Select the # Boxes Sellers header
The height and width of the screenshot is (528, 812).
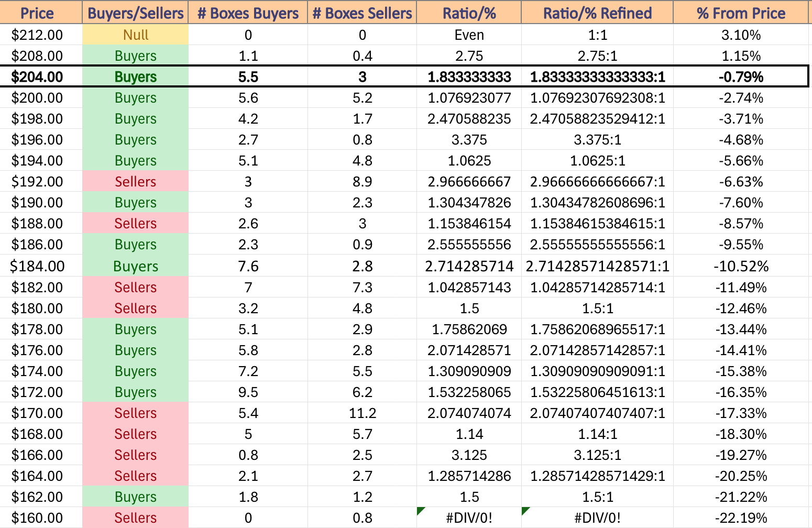tap(362, 13)
